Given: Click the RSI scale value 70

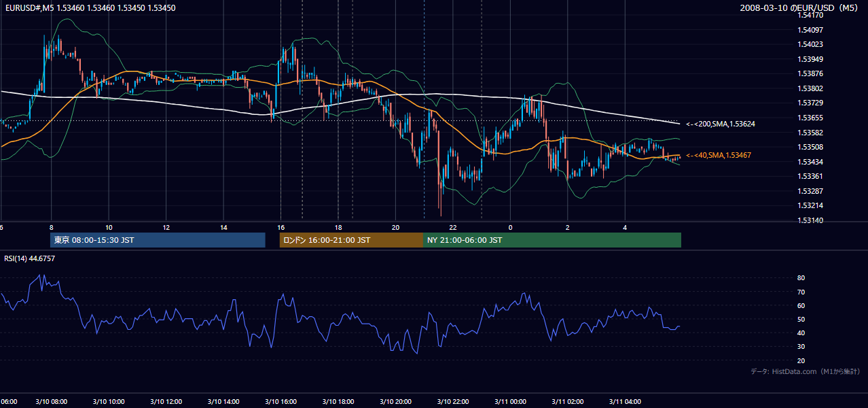Looking at the screenshot, I should click(x=801, y=292).
